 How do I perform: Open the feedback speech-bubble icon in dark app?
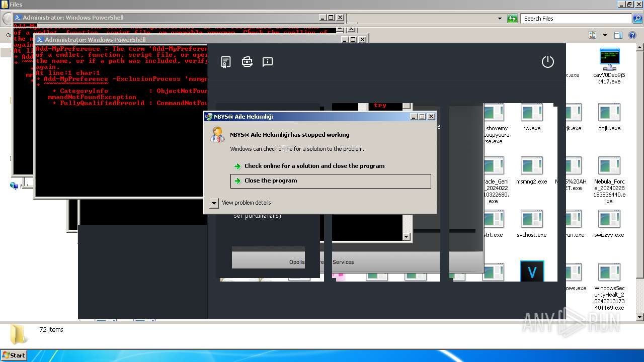pos(268,62)
